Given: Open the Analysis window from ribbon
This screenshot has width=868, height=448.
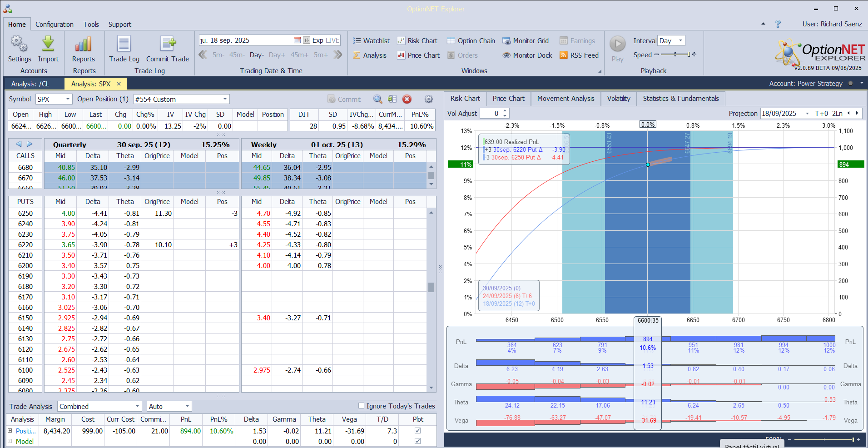Looking at the screenshot, I should (370, 55).
